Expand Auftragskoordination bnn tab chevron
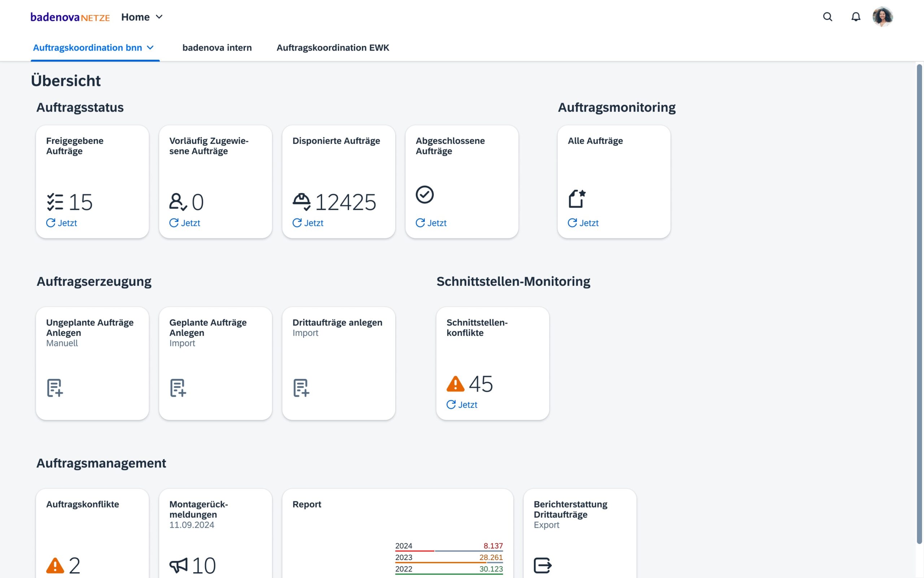Image resolution: width=924 pixels, height=578 pixels. 151,47
